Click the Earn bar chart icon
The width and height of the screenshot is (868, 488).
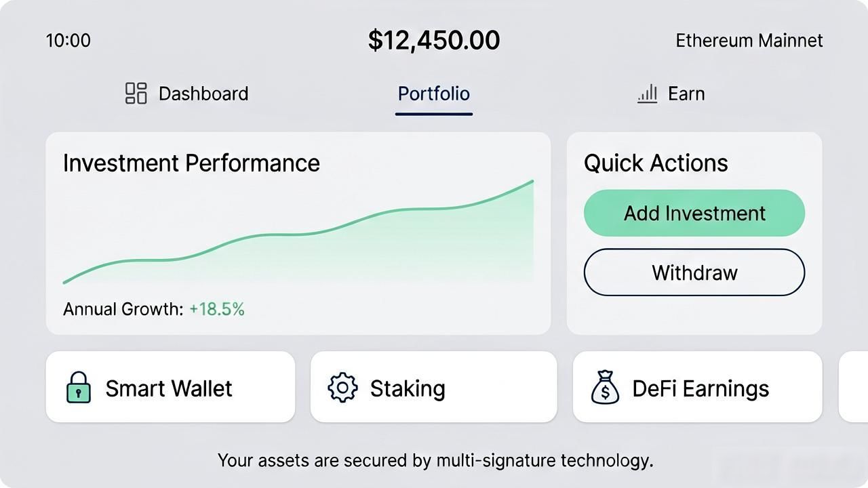[x=648, y=94]
